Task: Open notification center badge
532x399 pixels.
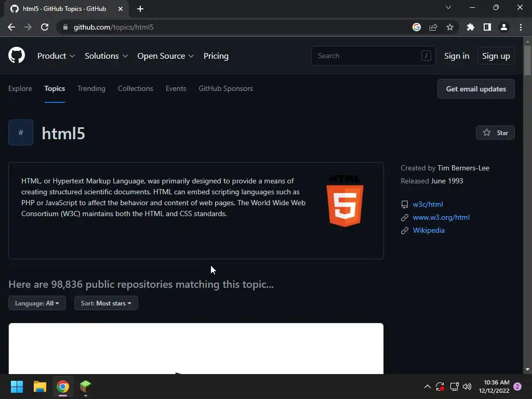Action: (517, 387)
